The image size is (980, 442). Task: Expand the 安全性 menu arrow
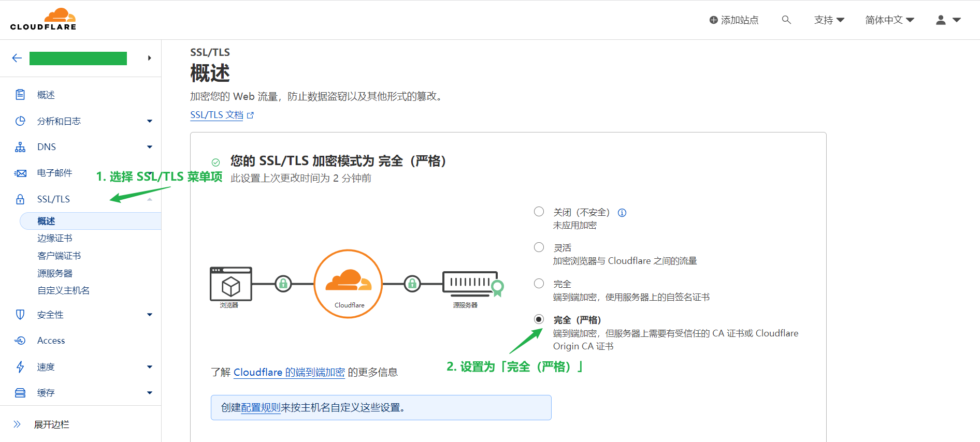(150, 315)
